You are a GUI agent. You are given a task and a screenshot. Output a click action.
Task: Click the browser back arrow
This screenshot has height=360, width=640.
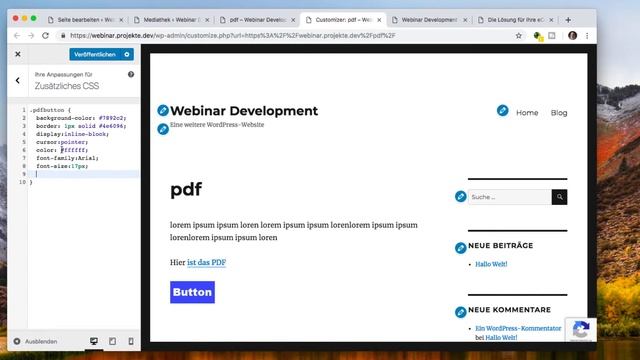tap(17, 36)
